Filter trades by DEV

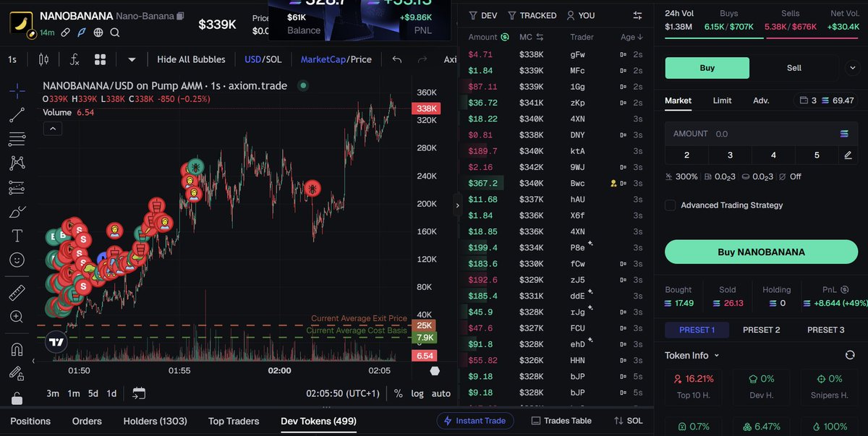[x=482, y=15]
